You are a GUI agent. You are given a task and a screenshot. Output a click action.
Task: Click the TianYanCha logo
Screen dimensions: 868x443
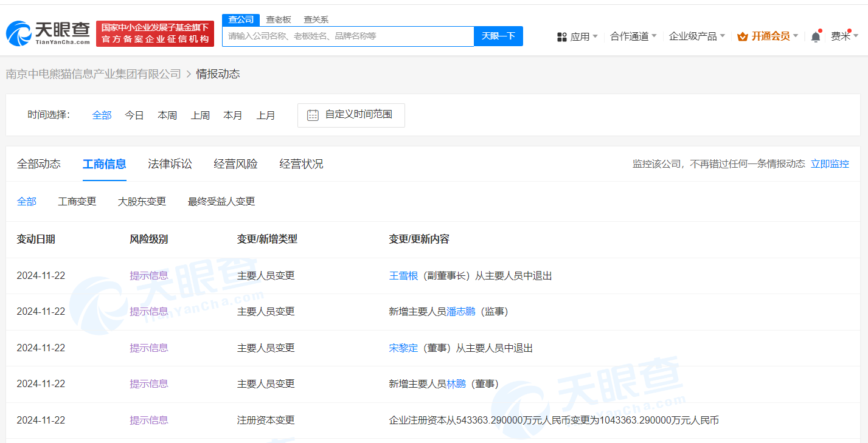click(48, 33)
